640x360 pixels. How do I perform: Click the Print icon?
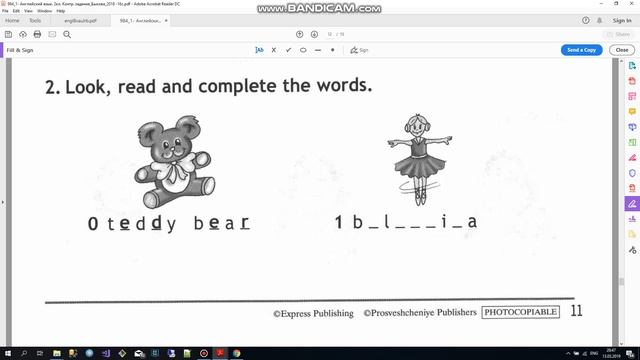point(37,34)
